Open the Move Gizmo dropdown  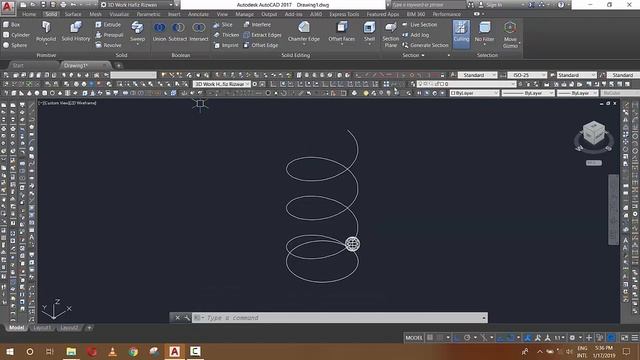click(x=510, y=35)
